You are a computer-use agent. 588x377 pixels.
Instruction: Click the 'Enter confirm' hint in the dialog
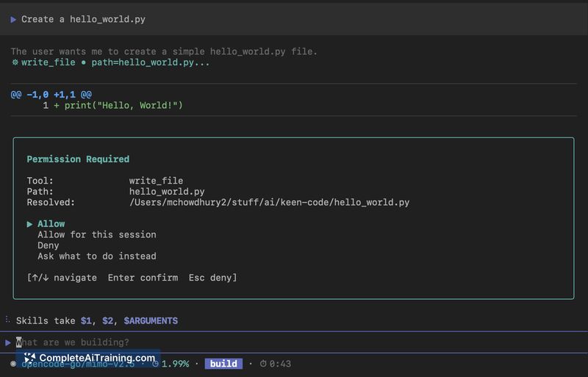coord(143,278)
